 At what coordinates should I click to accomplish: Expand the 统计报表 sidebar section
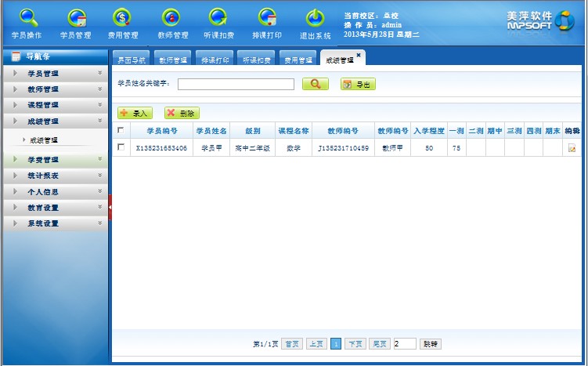(x=54, y=176)
